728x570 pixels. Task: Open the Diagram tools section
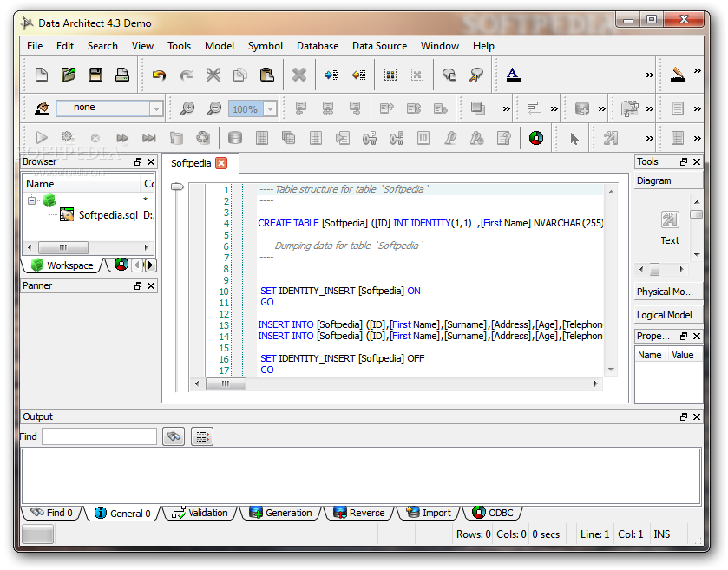click(667, 180)
